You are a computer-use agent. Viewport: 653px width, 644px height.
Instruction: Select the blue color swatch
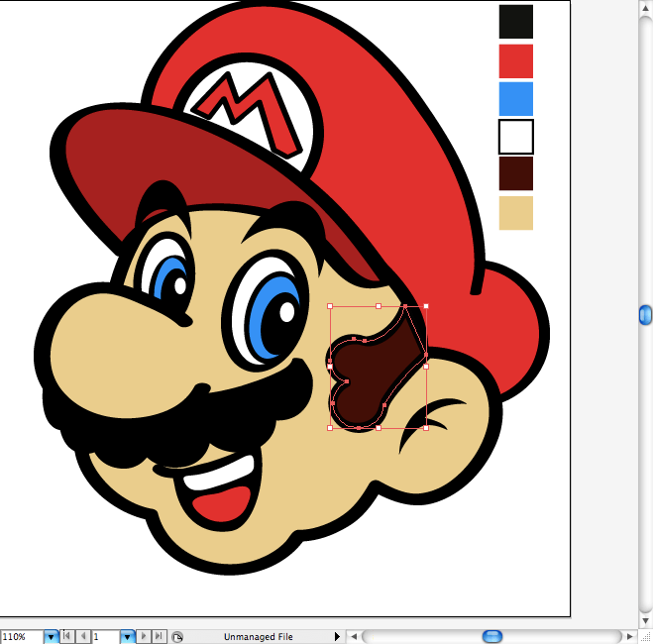516,99
